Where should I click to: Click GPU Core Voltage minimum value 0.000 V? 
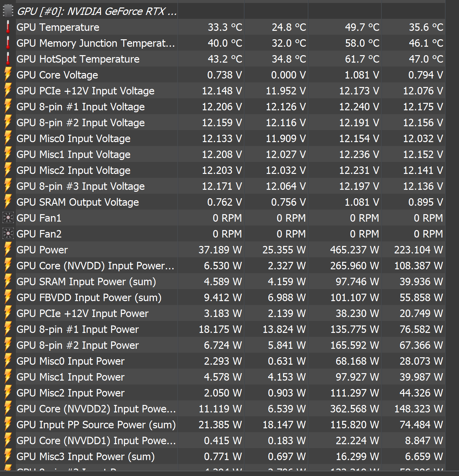point(288,75)
